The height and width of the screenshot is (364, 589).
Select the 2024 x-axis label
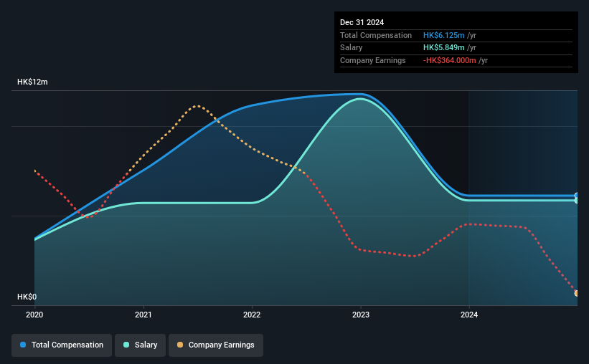pyautogui.click(x=469, y=315)
